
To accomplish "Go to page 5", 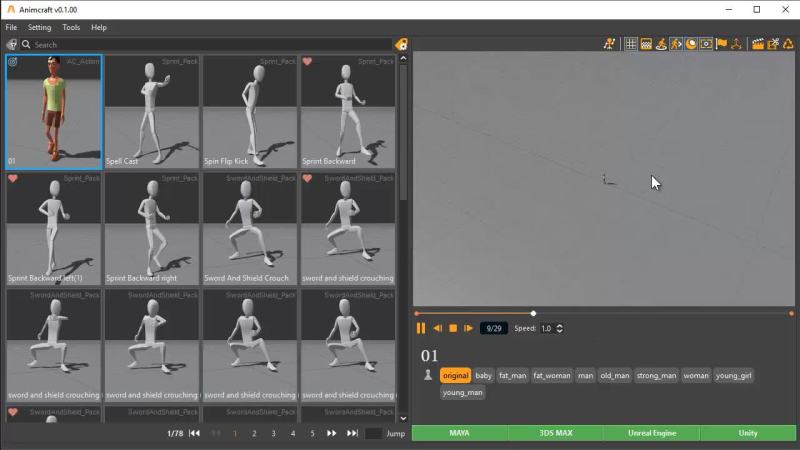I will pyautogui.click(x=312, y=433).
